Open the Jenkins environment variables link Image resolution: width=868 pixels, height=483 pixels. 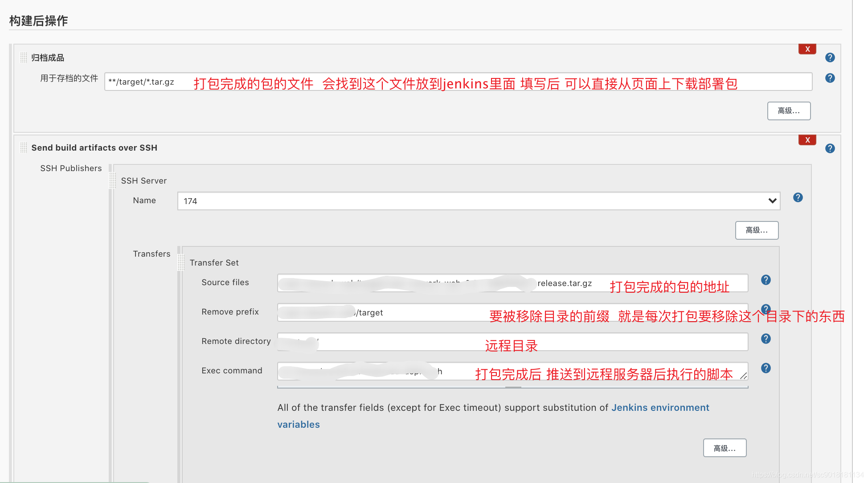point(660,408)
